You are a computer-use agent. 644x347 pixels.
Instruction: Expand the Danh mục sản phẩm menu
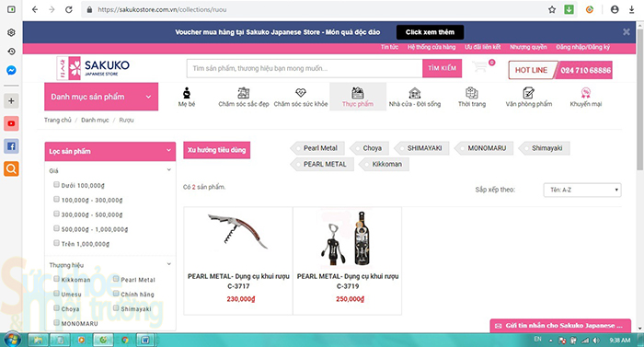tap(101, 97)
